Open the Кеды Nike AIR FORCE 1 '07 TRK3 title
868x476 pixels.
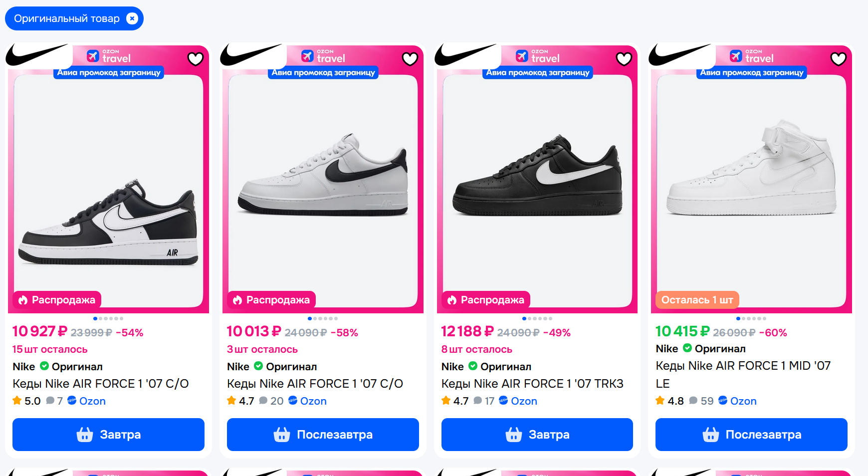(x=532, y=384)
